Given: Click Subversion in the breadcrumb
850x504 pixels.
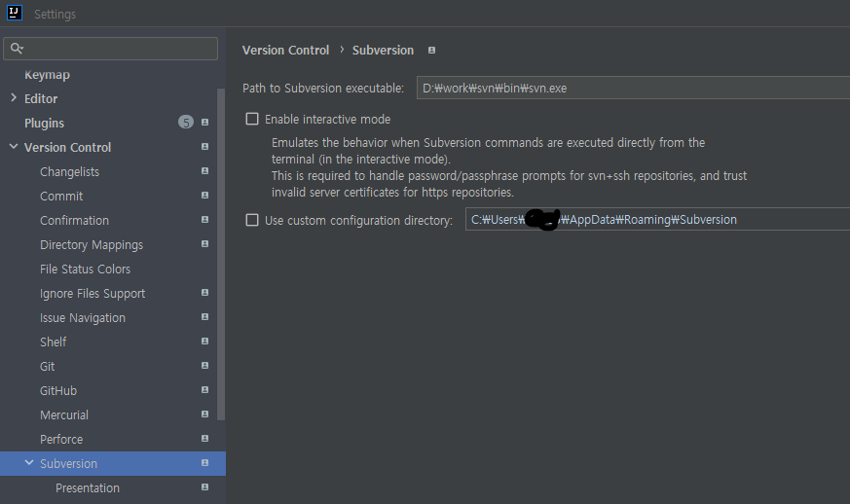Looking at the screenshot, I should [x=383, y=51].
